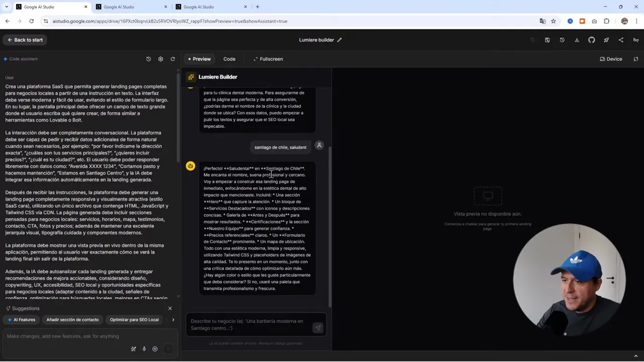Toggle the Preview mode radio

click(x=199, y=59)
